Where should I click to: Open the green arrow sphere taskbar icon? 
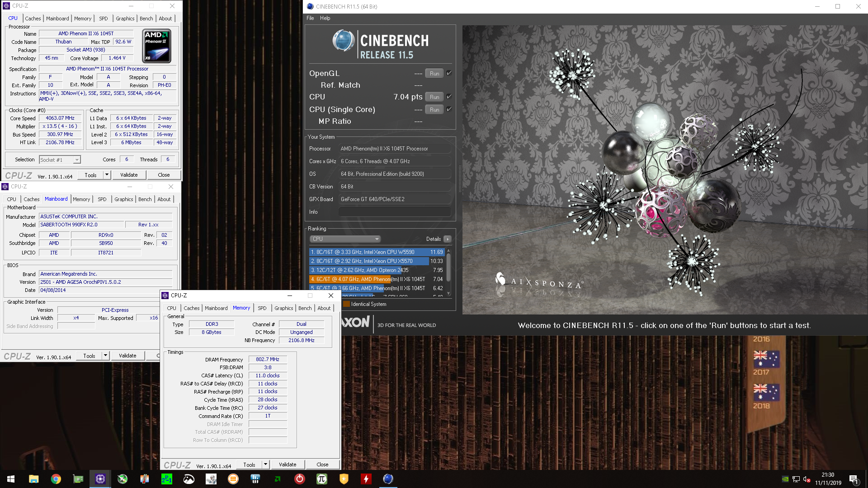(123, 479)
